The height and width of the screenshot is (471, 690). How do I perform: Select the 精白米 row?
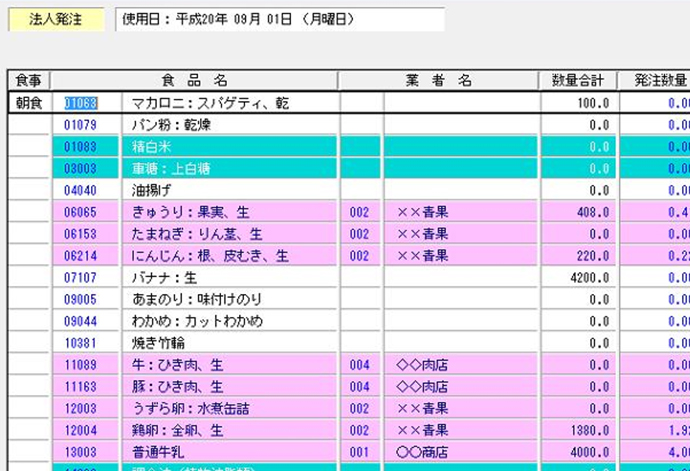click(152, 147)
